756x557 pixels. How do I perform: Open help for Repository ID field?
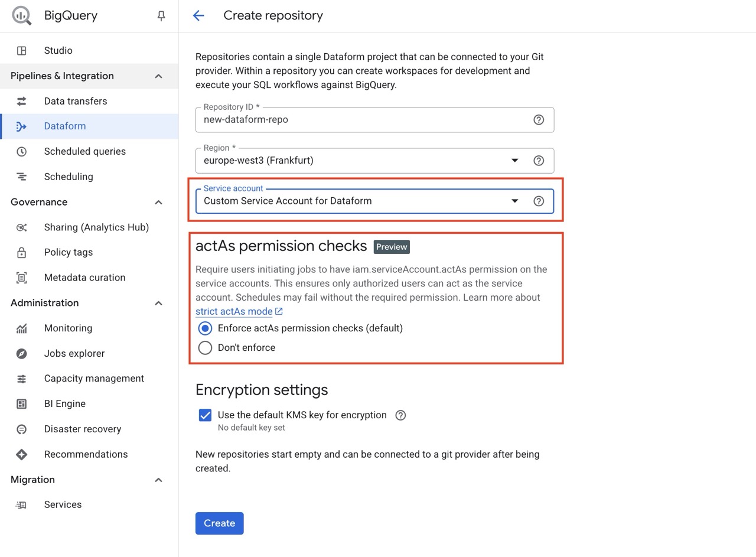click(538, 120)
